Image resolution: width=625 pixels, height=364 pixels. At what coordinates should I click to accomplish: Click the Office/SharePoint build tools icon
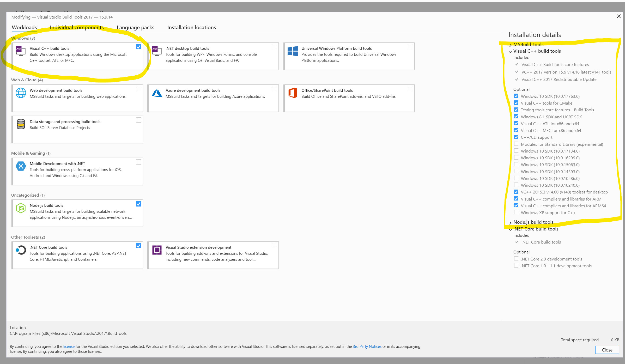click(293, 93)
